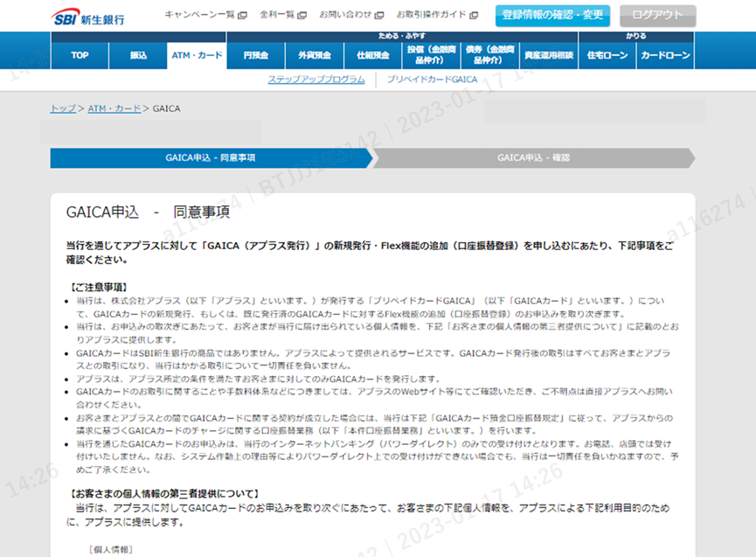Click the GAICA breadcrumb text
The image size is (756, 557).
[166, 108]
